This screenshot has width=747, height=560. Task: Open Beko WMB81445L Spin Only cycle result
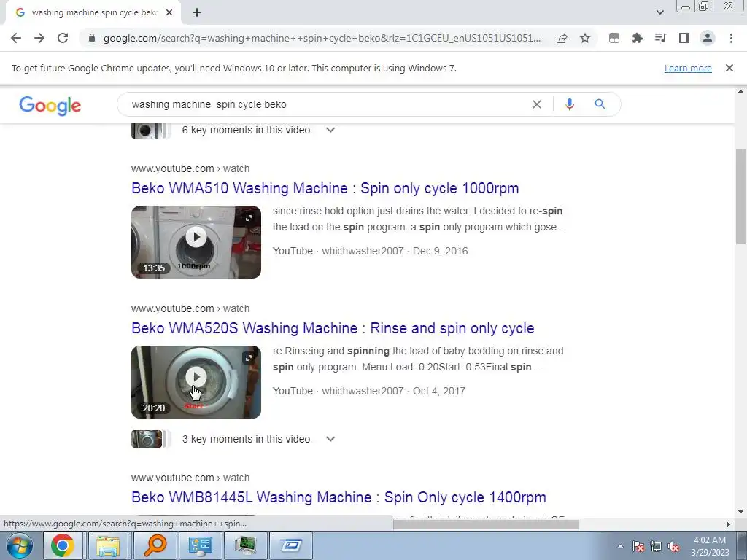pyautogui.click(x=338, y=497)
